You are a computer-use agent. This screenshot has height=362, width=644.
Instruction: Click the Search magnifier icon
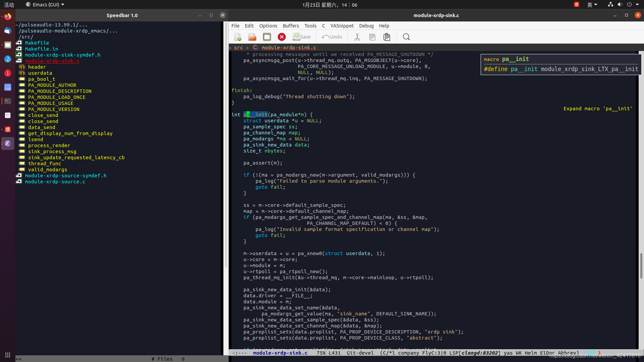(x=406, y=37)
